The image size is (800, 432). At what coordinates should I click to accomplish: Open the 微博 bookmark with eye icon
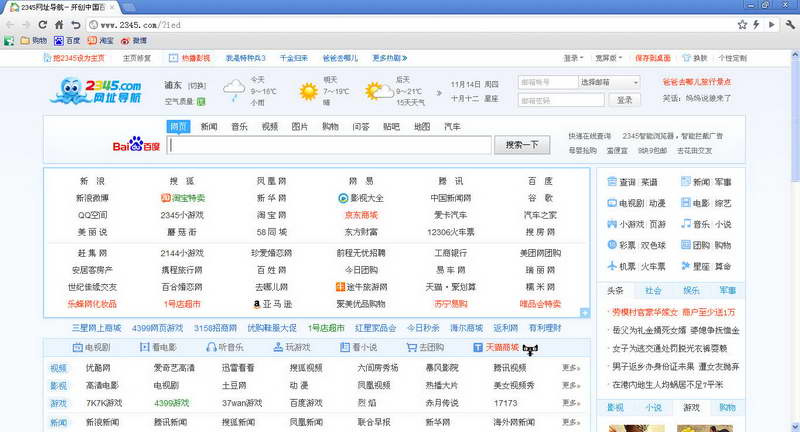tap(134, 40)
